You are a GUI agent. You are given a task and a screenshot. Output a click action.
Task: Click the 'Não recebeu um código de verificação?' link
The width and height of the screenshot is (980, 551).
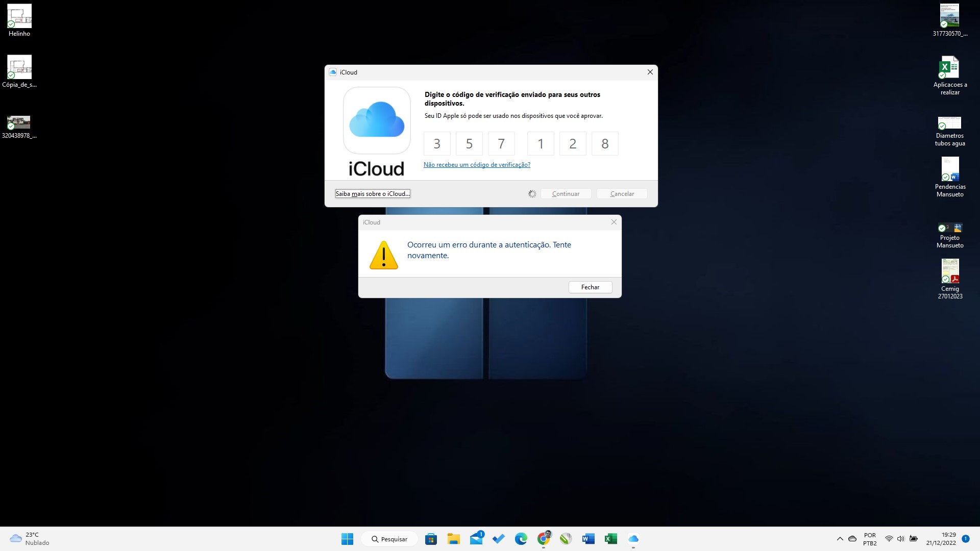click(x=477, y=165)
